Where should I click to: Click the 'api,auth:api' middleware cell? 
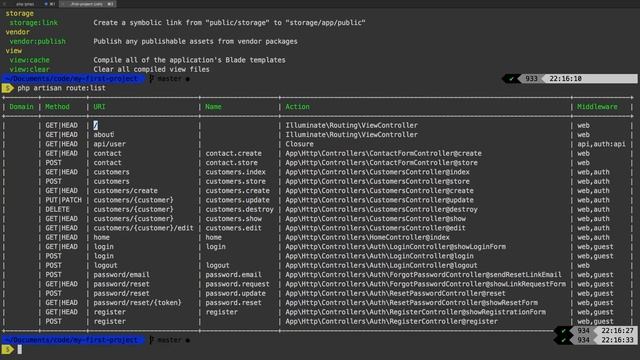point(601,144)
